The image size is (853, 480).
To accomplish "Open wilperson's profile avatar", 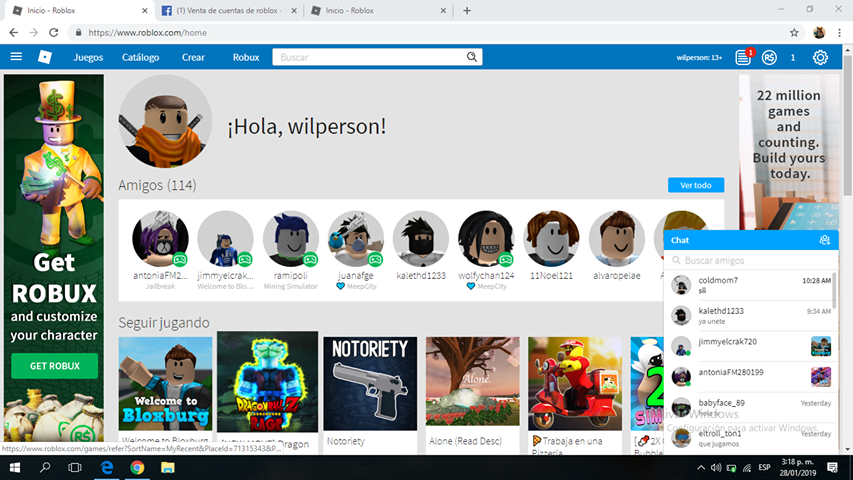I will pos(165,121).
